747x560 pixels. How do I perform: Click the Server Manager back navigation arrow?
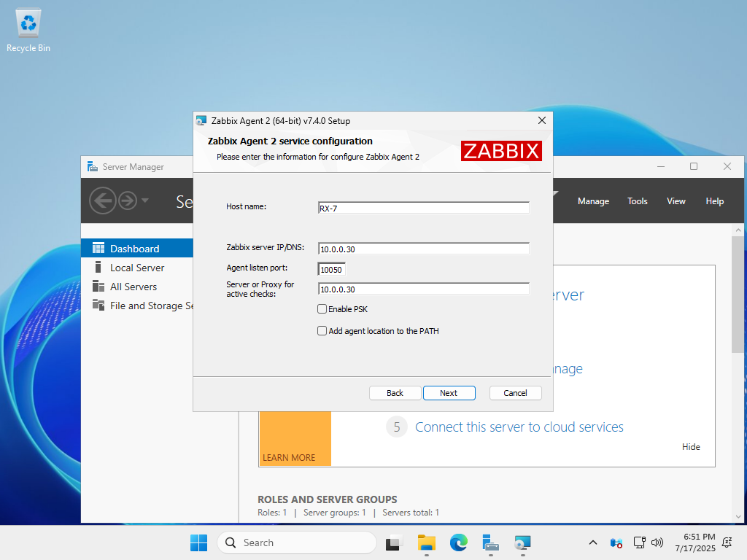point(103,200)
